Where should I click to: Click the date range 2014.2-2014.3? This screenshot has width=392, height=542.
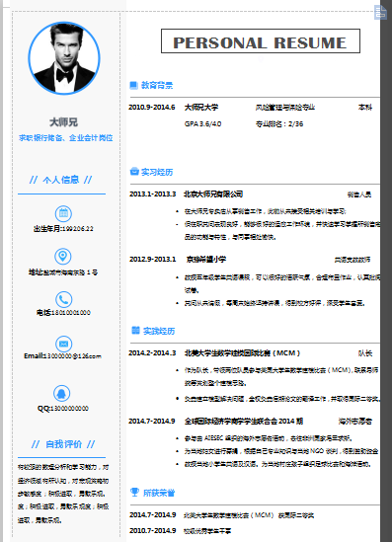pyautogui.click(x=152, y=352)
